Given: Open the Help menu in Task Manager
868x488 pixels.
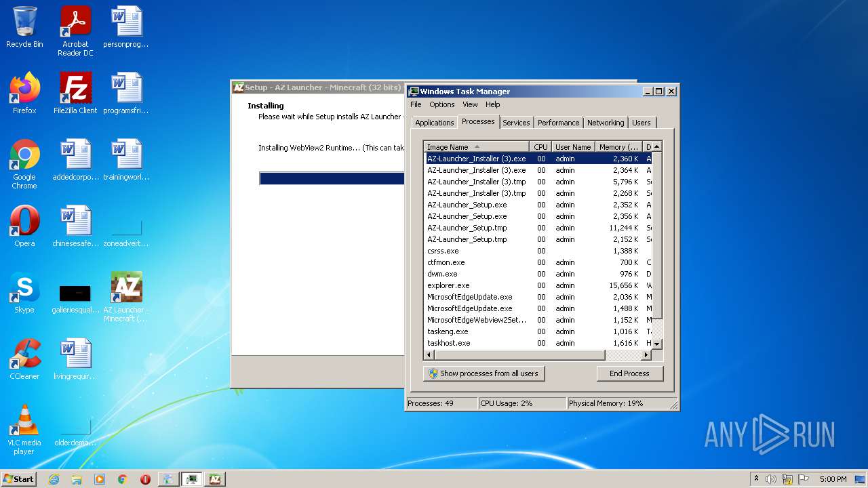Looking at the screenshot, I should [492, 104].
